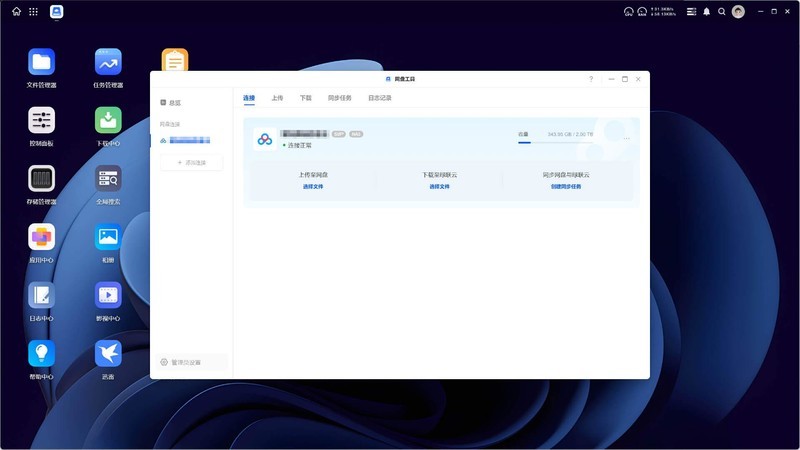Viewport: 800px width, 450px height.
Task: Click the NAS badge next to account name
Action: (x=356, y=134)
